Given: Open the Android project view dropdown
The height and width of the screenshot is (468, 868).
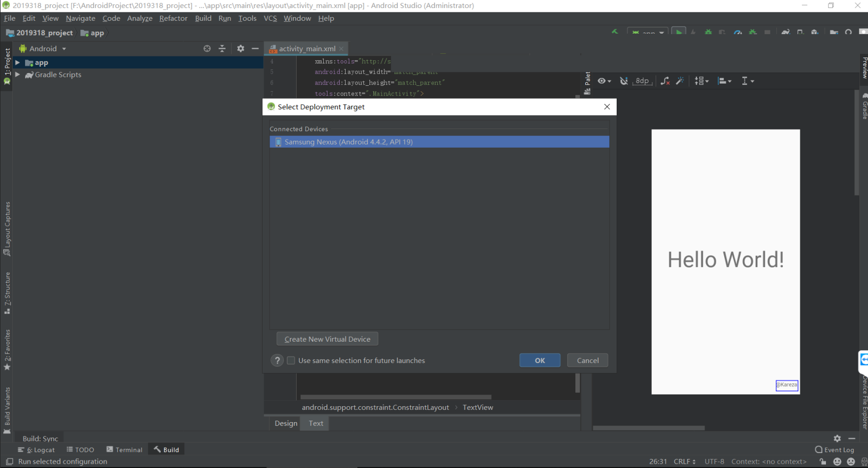Looking at the screenshot, I should 43,49.
